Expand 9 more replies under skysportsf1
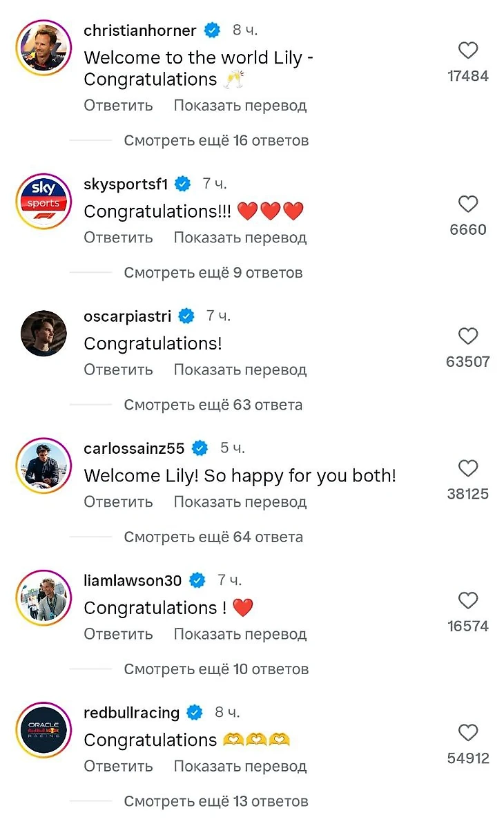 coord(213,273)
